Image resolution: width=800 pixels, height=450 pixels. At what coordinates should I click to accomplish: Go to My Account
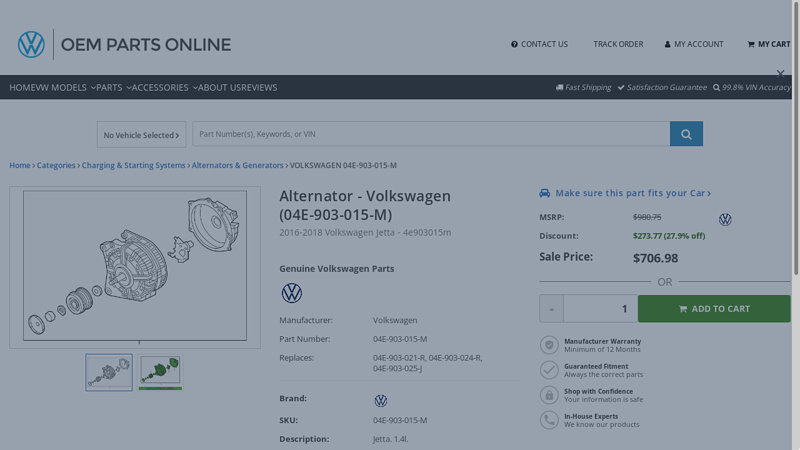694,44
